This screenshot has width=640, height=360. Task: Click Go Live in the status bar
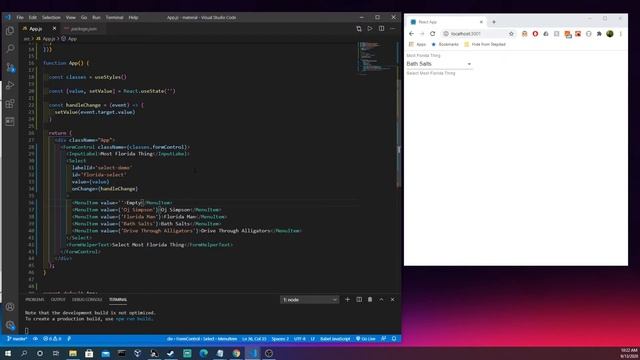pyautogui.click(x=366, y=339)
